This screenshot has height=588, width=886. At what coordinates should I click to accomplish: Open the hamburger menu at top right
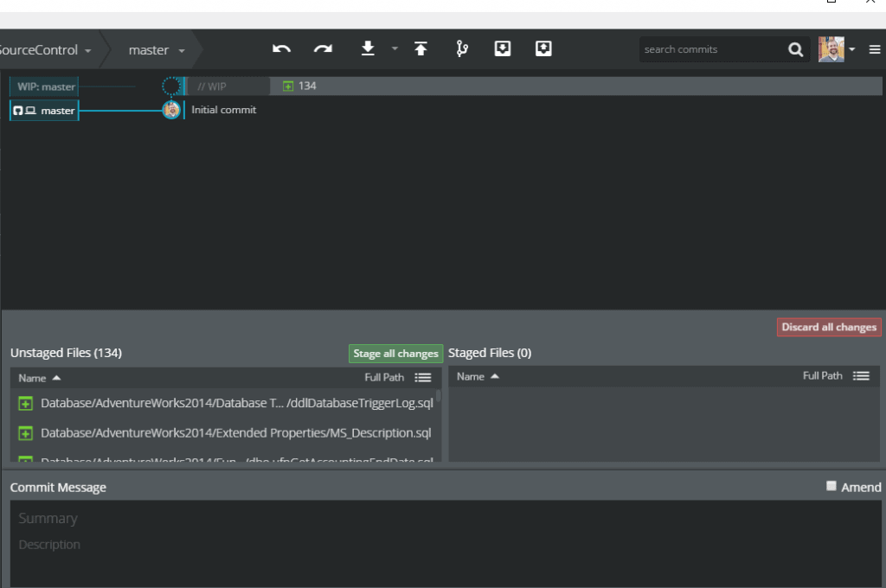coord(876,49)
